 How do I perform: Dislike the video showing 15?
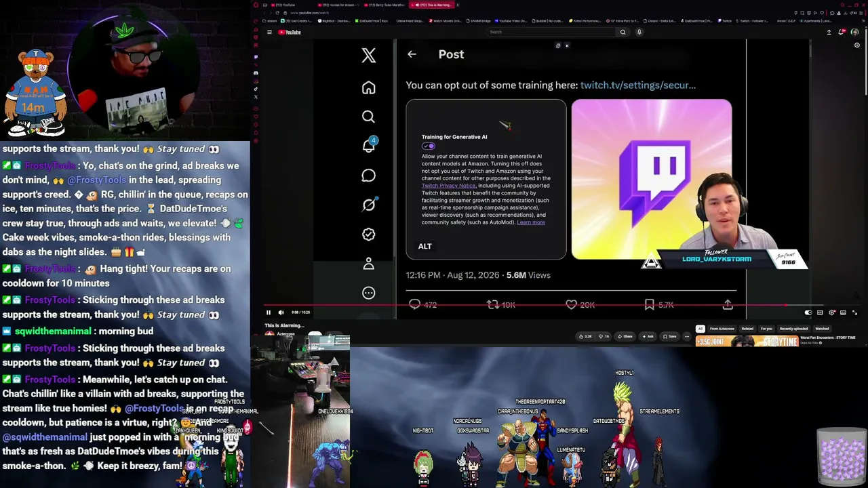604,336
